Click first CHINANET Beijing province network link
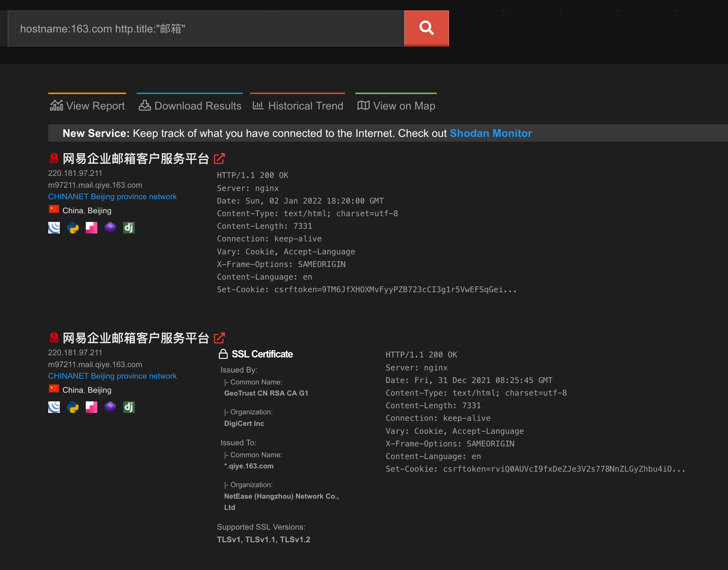This screenshot has width=728, height=570. (112, 197)
